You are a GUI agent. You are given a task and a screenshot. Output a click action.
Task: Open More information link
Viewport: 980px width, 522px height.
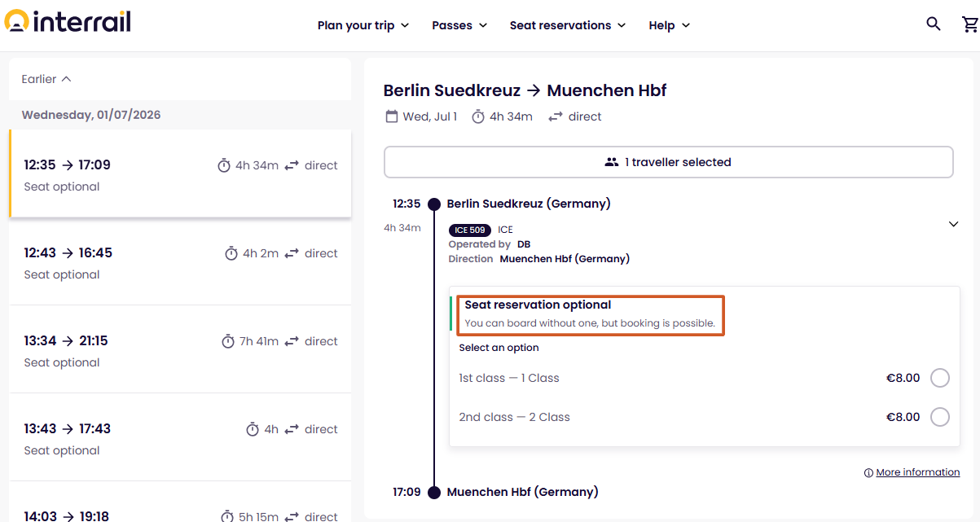pos(917,472)
